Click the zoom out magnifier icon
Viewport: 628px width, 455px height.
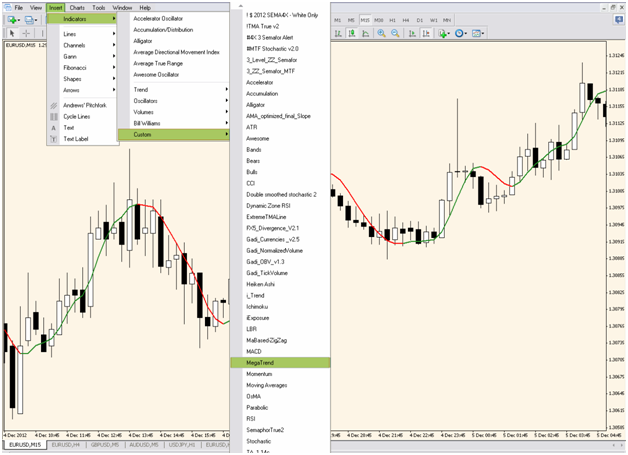click(x=396, y=33)
